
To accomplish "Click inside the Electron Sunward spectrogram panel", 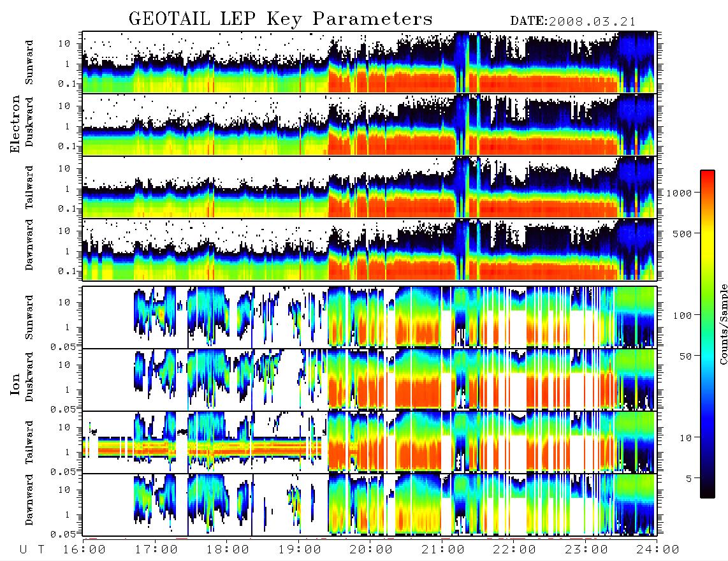I will click(x=370, y=62).
